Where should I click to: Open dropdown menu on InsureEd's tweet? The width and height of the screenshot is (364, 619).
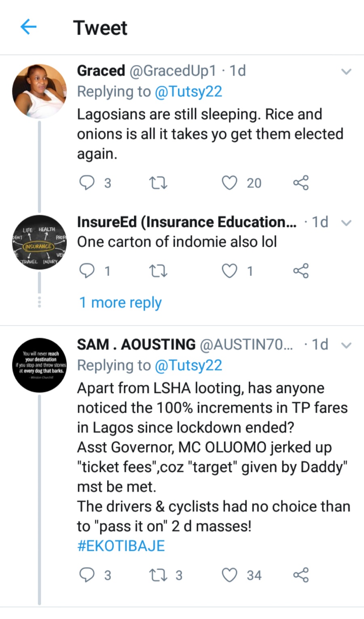coord(346,223)
